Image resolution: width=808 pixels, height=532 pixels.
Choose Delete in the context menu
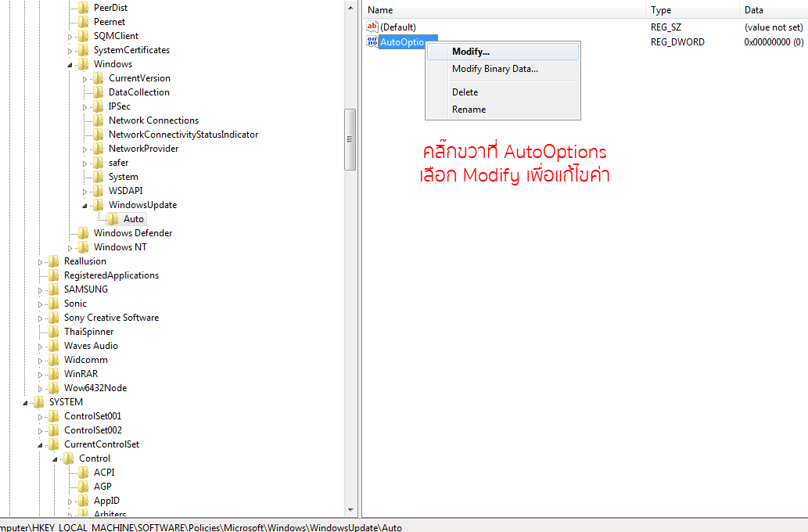click(465, 92)
